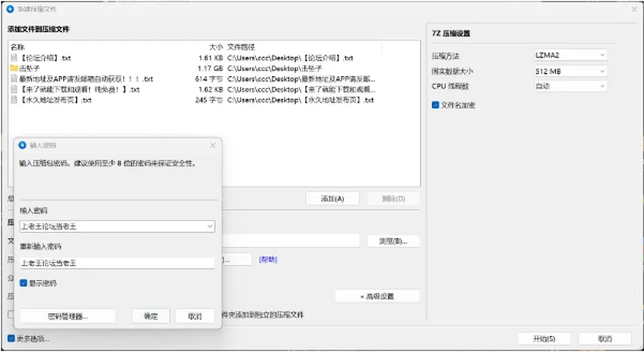644x352 pixels.
Task: Click 取消 in the password dialog
Action: coord(195,316)
